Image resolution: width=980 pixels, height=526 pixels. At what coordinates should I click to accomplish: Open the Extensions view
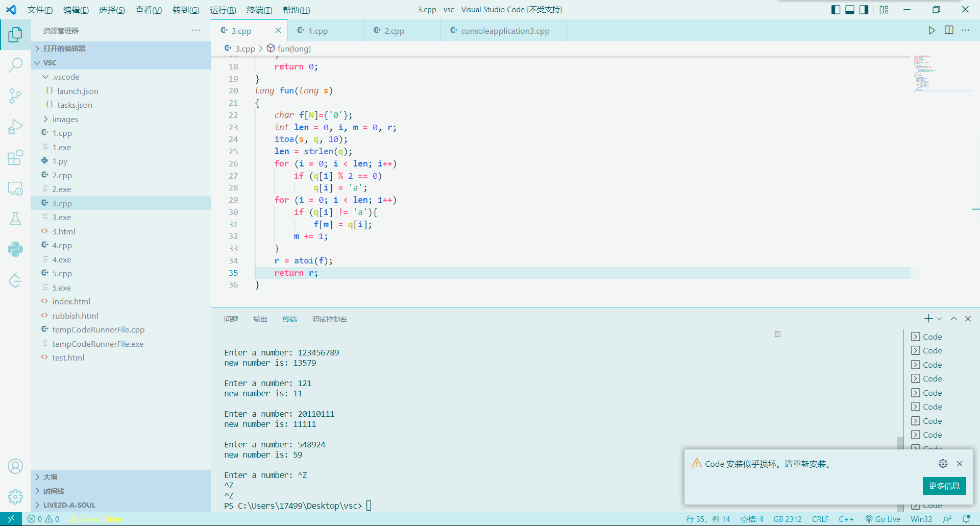[15, 157]
